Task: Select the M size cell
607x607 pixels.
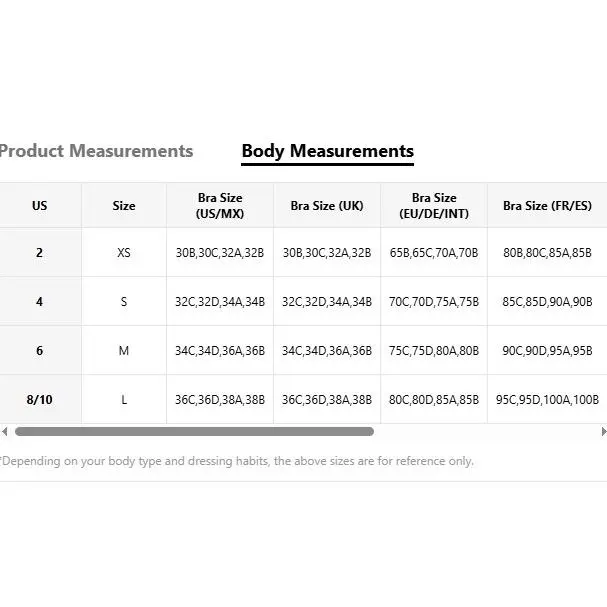Action: (x=124, y=351)
